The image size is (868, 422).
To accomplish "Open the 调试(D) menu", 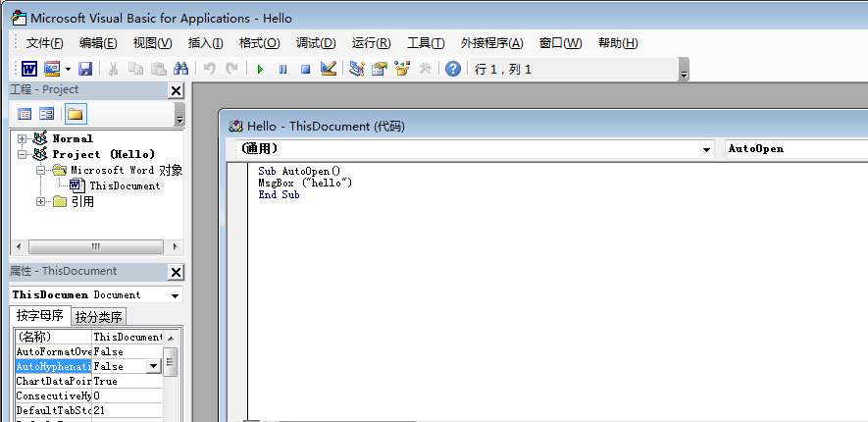I will (316, 43).
